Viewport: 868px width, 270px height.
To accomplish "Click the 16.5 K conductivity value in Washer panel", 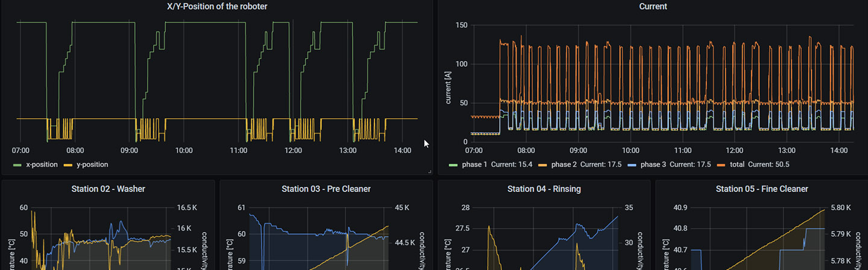I will click(187, 207).
